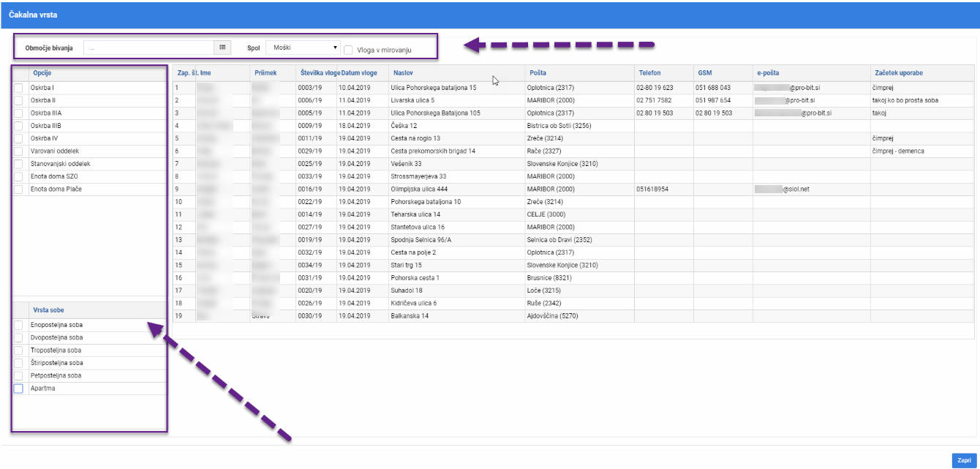The width and height of the screenshot is (980, 469).
Task: Sort table by e-pošta column header
Action: 769,73
